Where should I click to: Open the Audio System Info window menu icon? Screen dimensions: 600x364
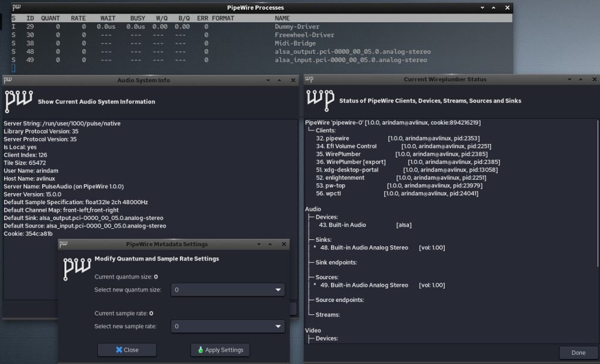8,80
